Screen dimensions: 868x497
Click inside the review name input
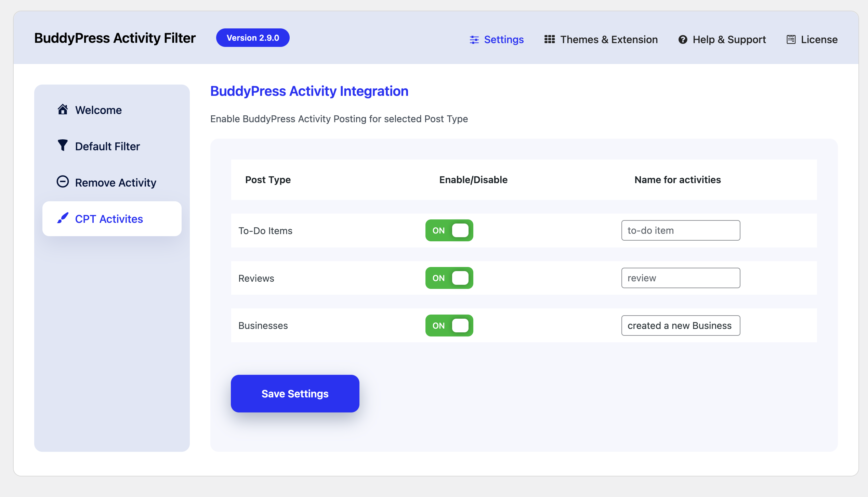point(680,278)
